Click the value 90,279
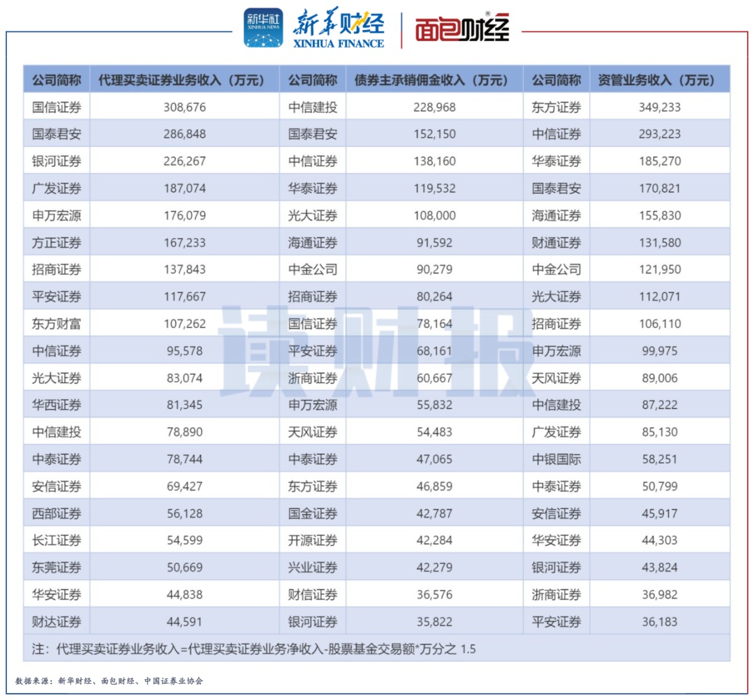 pos(435,269)
